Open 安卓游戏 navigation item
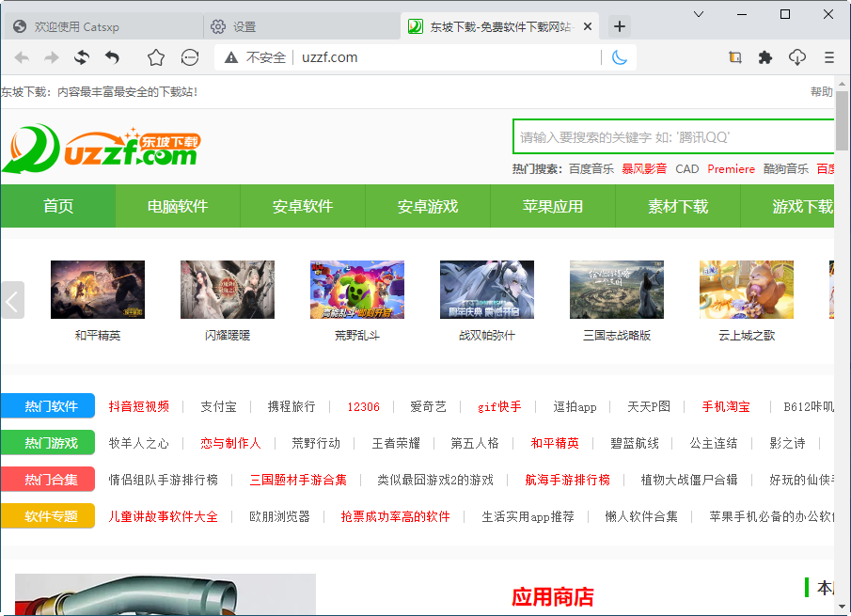The width and height of the screenshot is (851, 616). pos(428,206)
